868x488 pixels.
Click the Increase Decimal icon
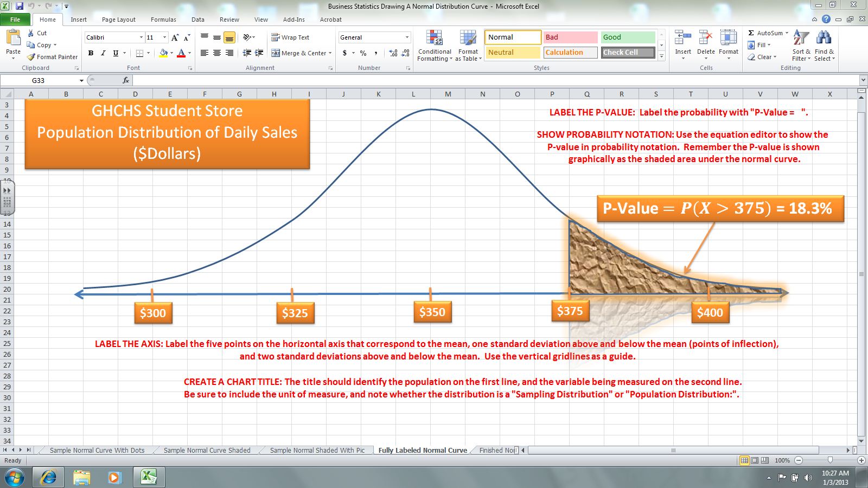click(x=393, y=53)
